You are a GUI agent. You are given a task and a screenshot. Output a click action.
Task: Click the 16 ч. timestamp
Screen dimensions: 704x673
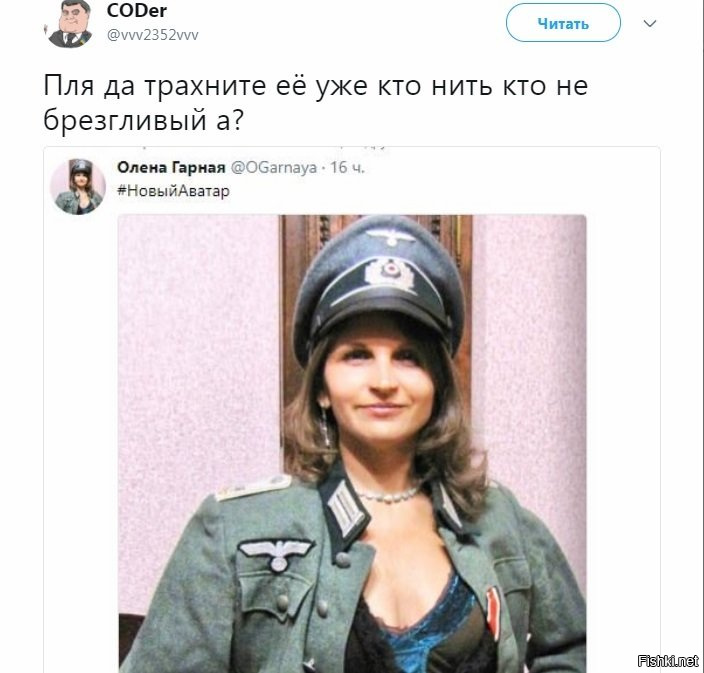(x=348, y=167)
